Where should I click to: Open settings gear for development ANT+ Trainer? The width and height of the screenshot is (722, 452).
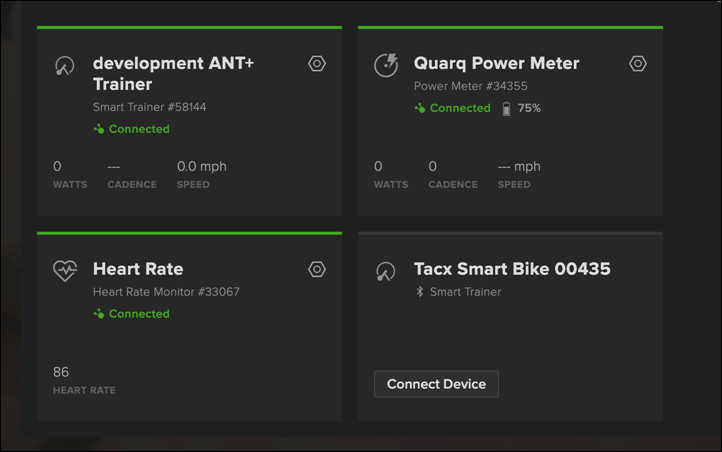[317, 64]
